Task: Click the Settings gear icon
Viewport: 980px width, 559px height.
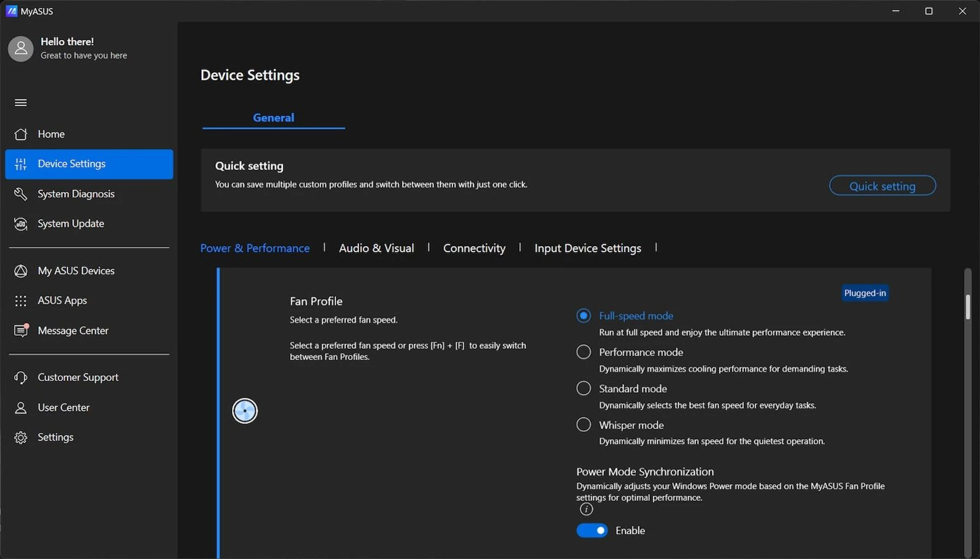Action: [x=20, y=438]
